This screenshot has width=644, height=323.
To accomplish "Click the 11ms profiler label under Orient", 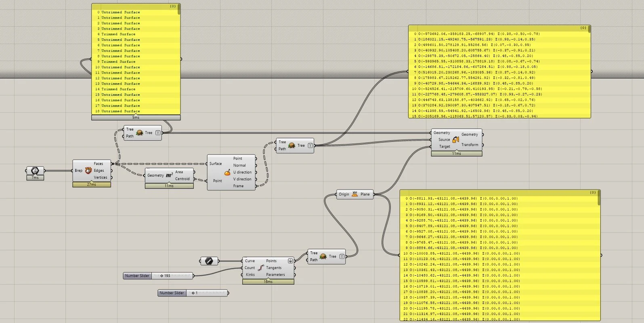I will pyautogui.click(x=457, y=154).
